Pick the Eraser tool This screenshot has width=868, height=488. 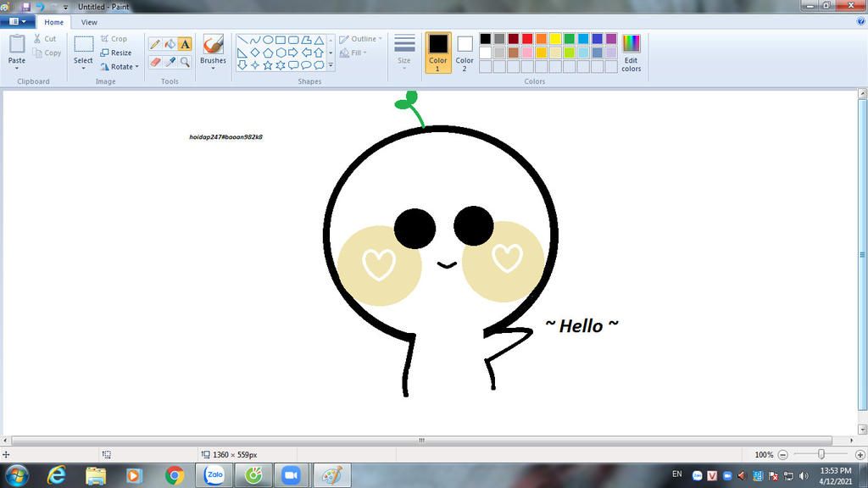(155, 62)
